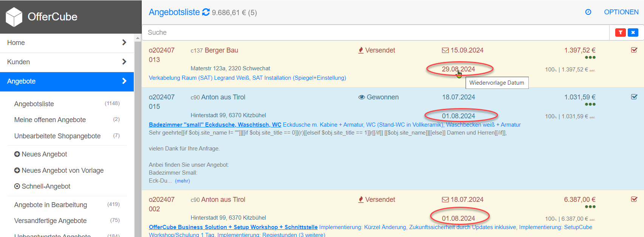Expand the Kunden menu chevron

tap(124, 62)
